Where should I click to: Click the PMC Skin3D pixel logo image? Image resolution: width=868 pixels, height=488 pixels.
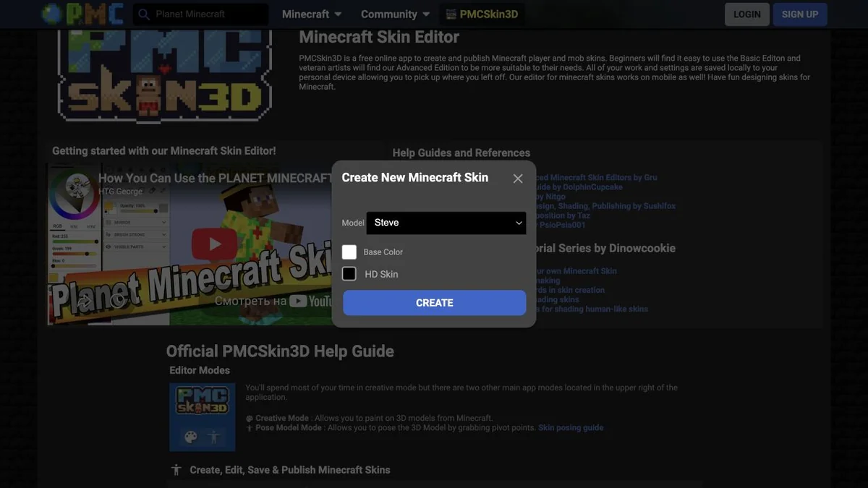tap(165, 75)
